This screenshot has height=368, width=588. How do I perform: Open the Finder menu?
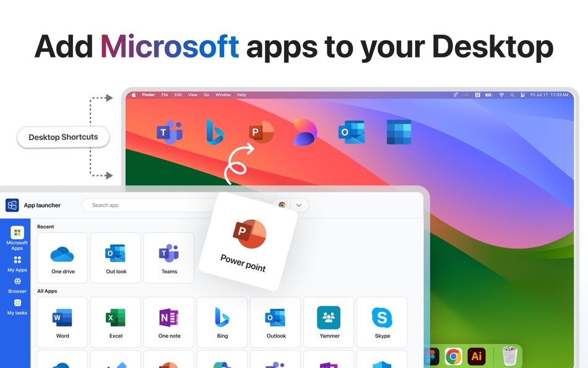tap(149, 95)
